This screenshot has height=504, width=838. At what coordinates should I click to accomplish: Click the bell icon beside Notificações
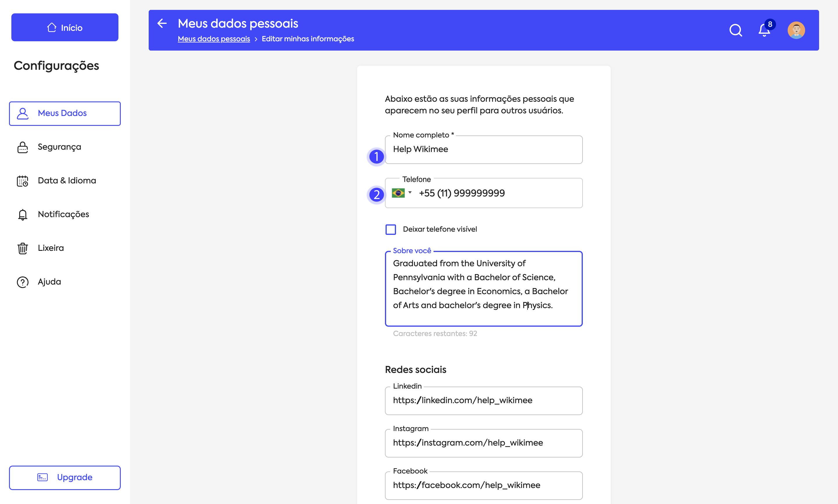22,215
